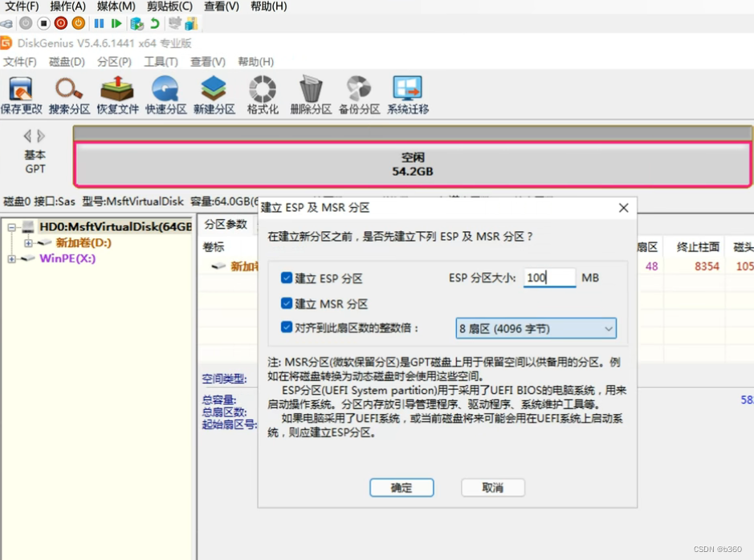Viewport: 754px width, 560px height.
Task: Click the 保存更改 toolbar icon
Action: [x=21, y=95]
